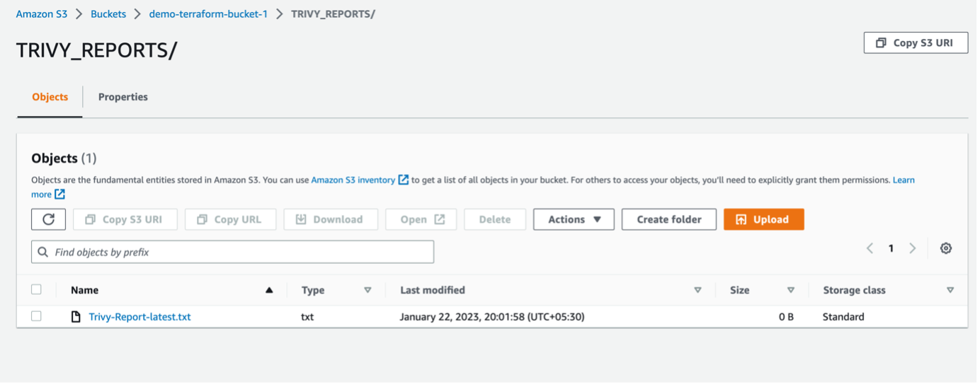This screenshot has width=980, height=384.
Task: Follow the Learn more link
Action: click(904, 180)
